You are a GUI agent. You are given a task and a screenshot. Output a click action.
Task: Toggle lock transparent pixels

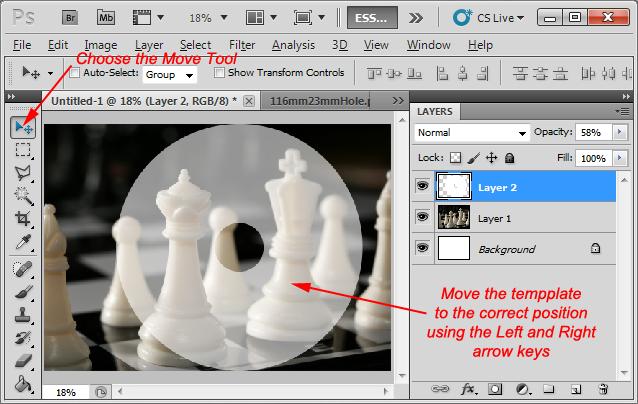[455, 158]
